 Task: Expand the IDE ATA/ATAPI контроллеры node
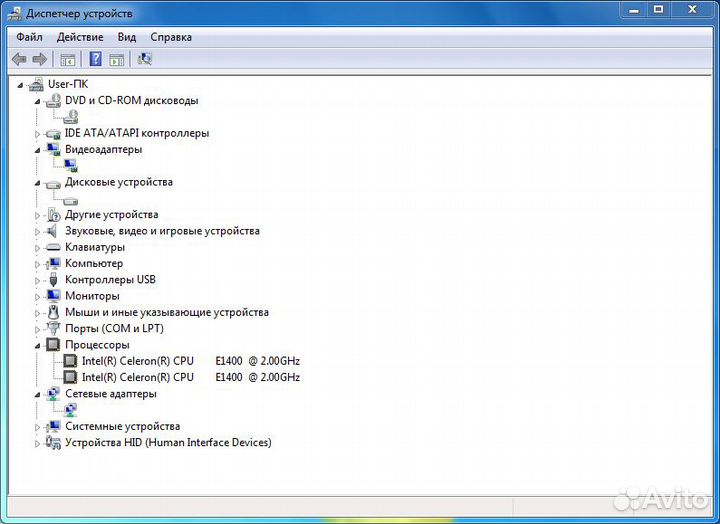tap(37, 134)
